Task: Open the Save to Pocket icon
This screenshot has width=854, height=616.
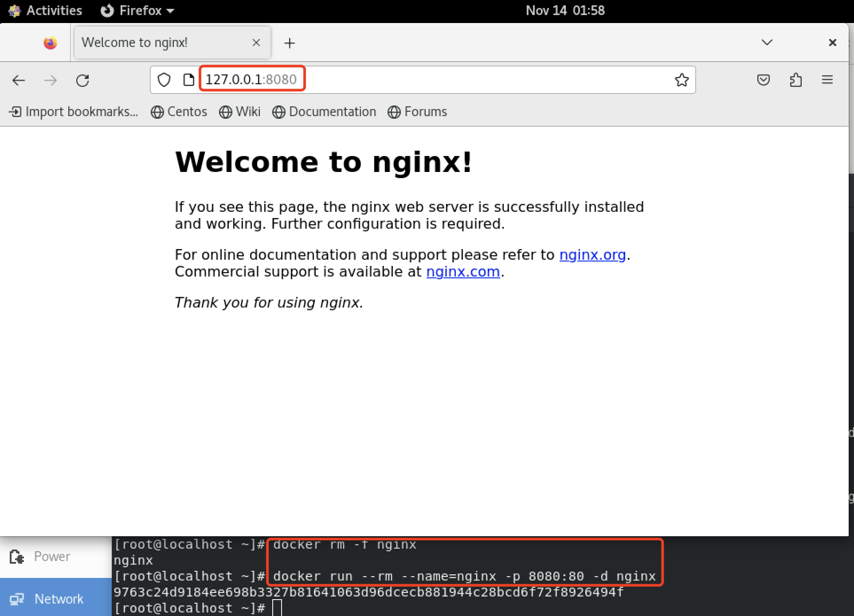Action: click(763, 80)
